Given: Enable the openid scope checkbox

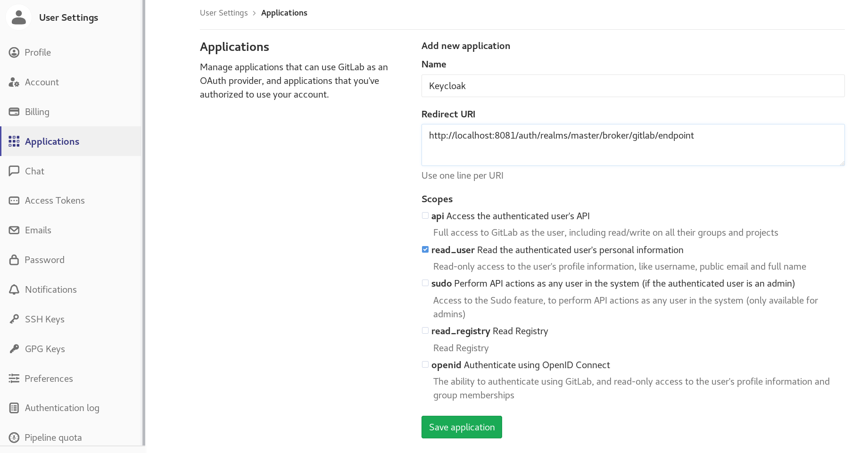Looking at the screenshot, I should (x=425, y=364).
